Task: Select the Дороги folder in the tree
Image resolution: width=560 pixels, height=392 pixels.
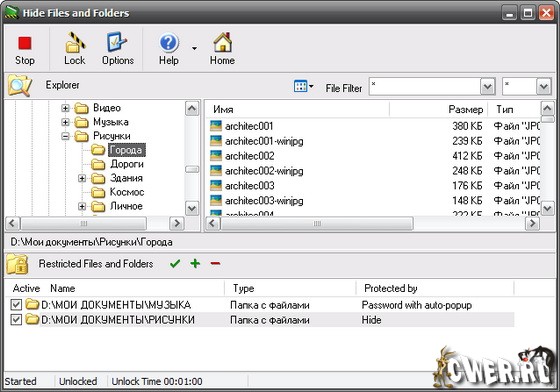Action: (x=127, y=164)
